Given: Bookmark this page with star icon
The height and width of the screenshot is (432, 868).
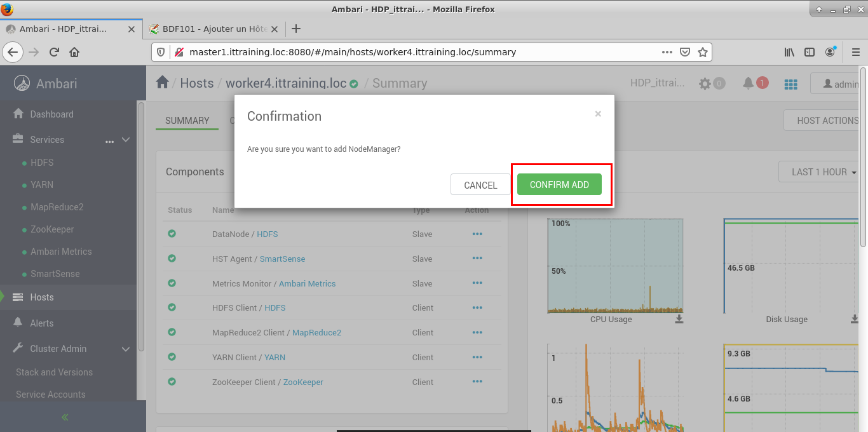Looking at the screenshot, I should (703, 52).
